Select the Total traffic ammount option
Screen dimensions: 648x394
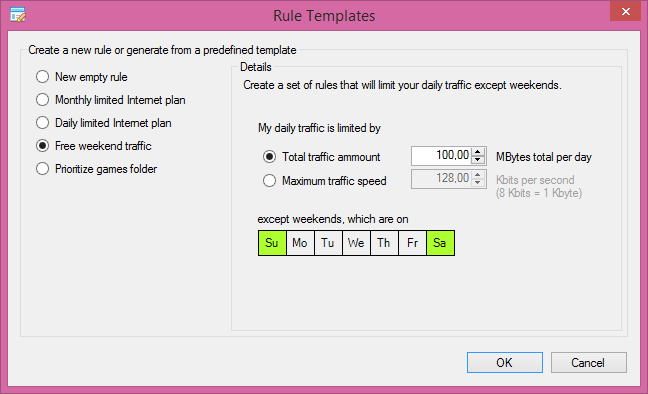point(321,157)
